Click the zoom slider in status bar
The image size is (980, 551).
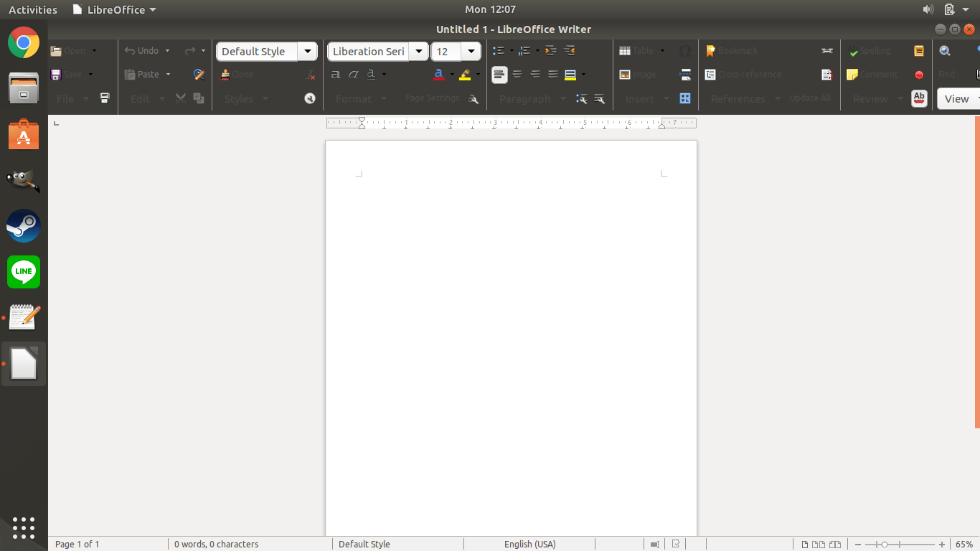tap(900, 545)
